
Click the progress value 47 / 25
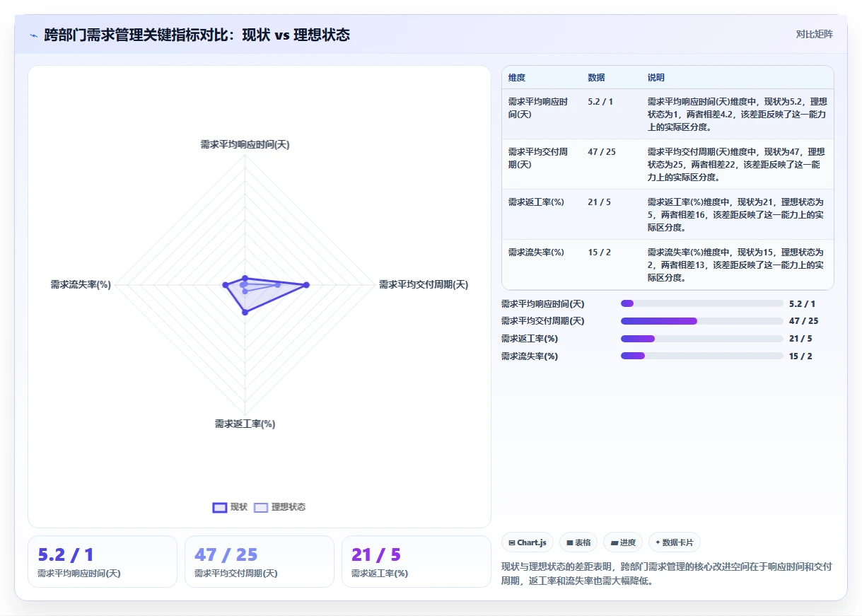(x=803, y=321)
